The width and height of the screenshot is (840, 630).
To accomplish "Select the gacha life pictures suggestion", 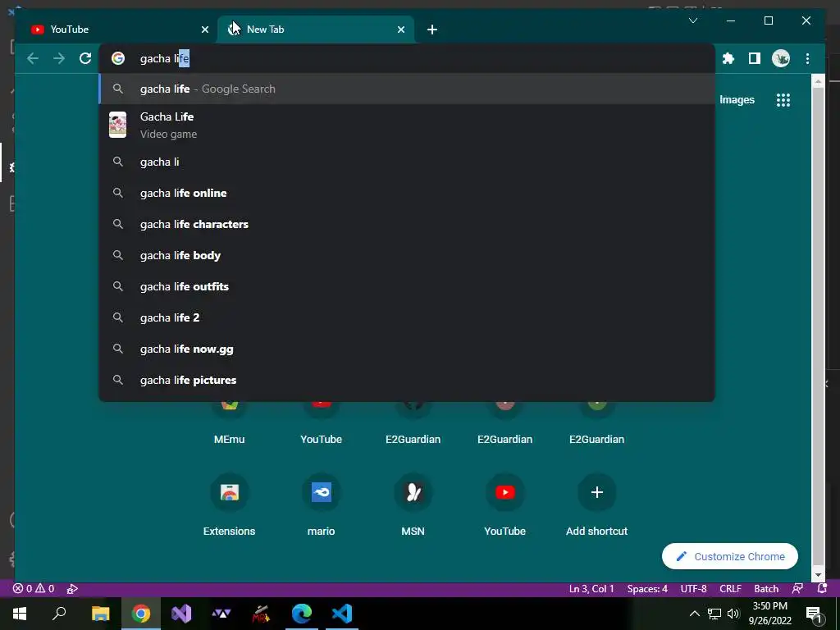I will click(x=407, y=380).
